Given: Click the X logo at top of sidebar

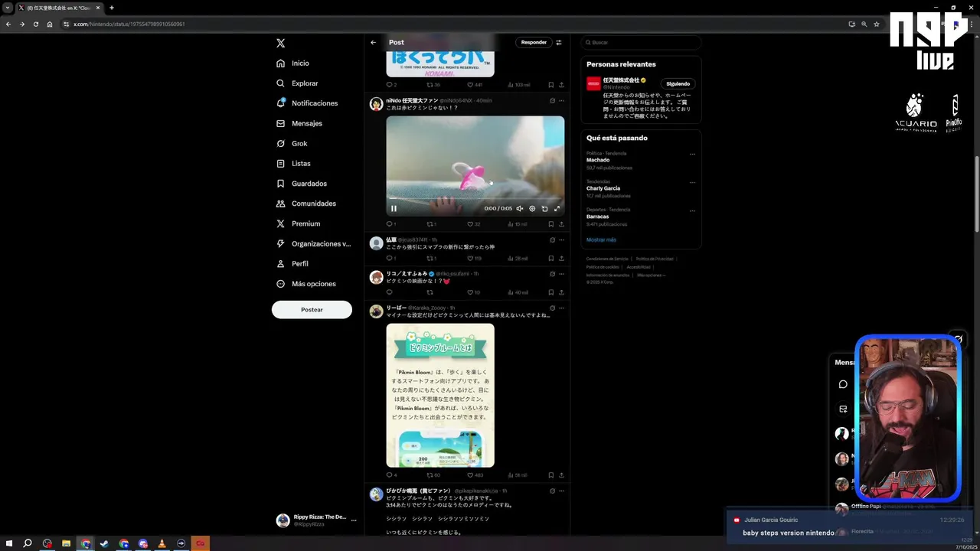Looking at the screenshot, I should click(281, 44).
